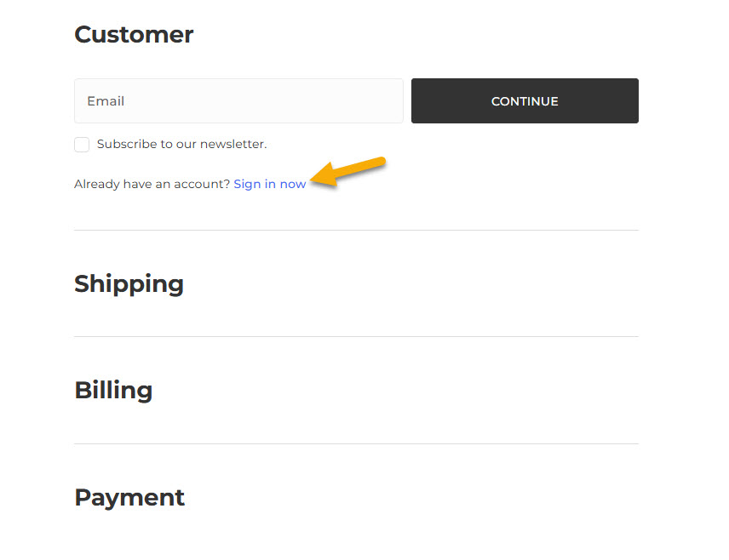The width and height of the screenshot is (729, 560).
Task: Expand the Shipping section heading
Action: (129, 283)
